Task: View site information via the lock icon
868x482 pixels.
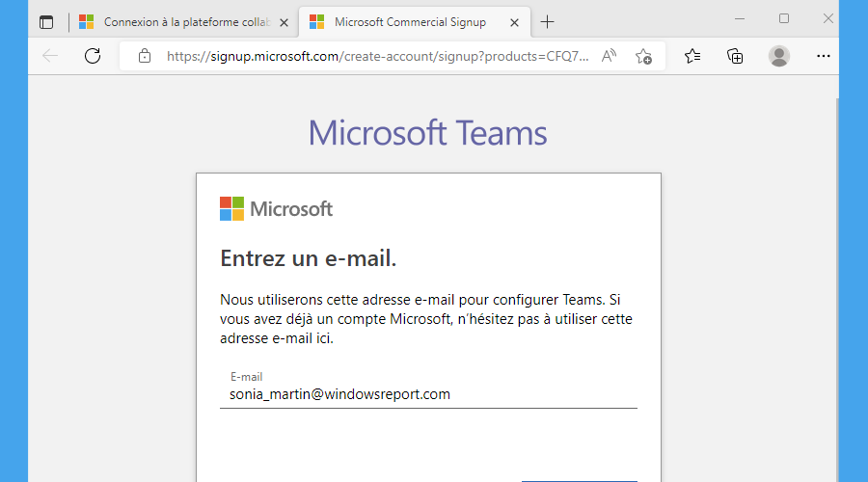Action: [x=145, y=56]
